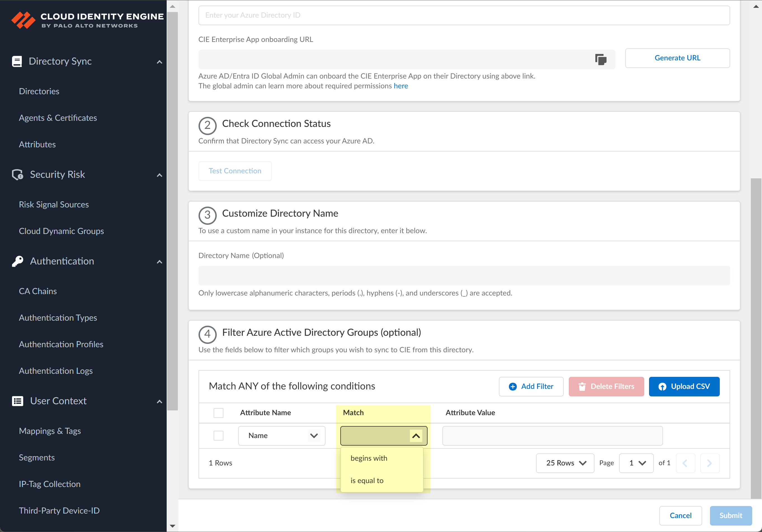762x532 pixels.
Task: Check the select-all filters header checkbox
Action: [x=218, y=413]
